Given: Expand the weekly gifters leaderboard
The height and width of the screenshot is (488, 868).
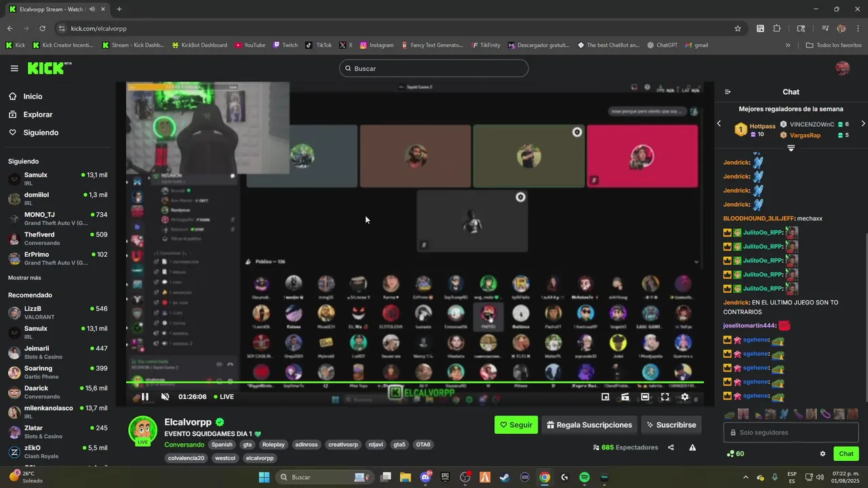Looking at the screenshot, I should click(x=791, y=148).
